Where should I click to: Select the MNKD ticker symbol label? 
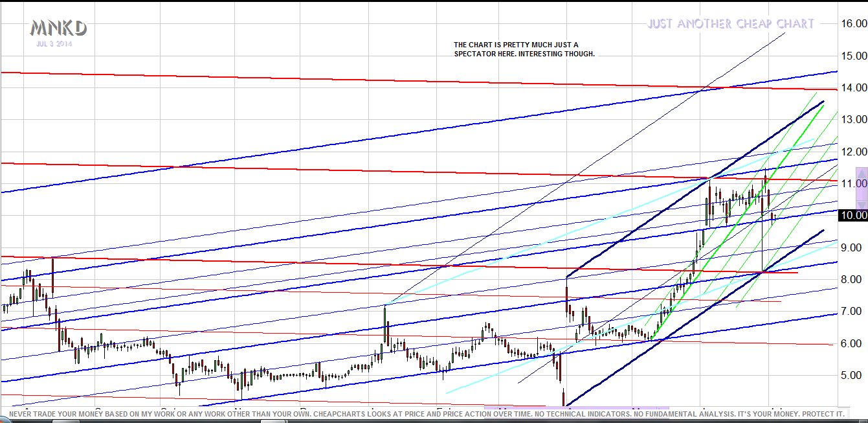(58, 29)
